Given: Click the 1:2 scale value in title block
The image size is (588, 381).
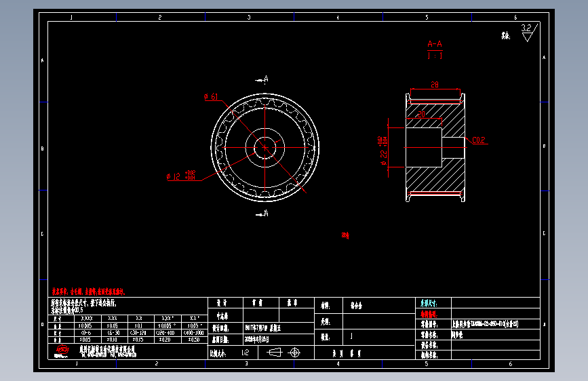Looking at the screenshot, I should pyautogui.click(x=245, y=353).
